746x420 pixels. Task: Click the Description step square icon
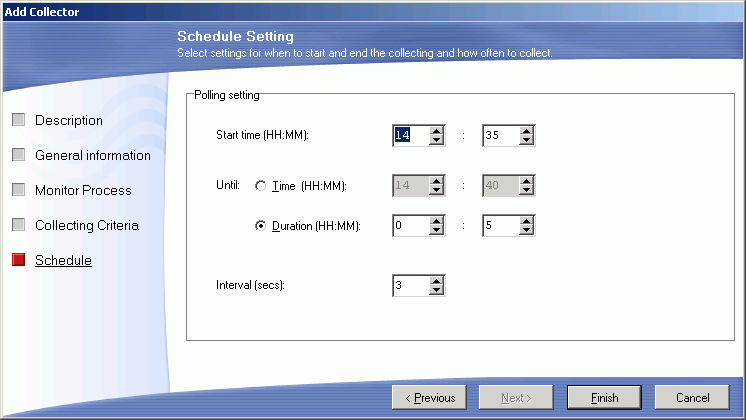click(x=18, y=120)
